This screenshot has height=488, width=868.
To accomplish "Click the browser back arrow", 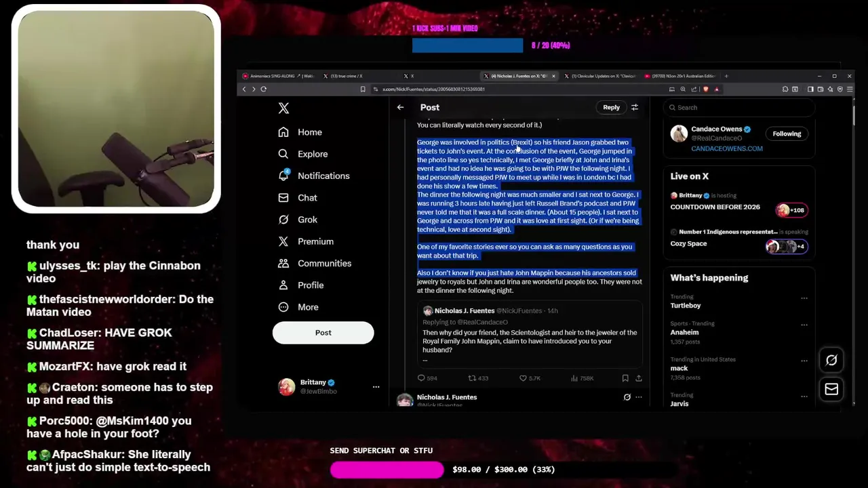I will tap(244, 89).
